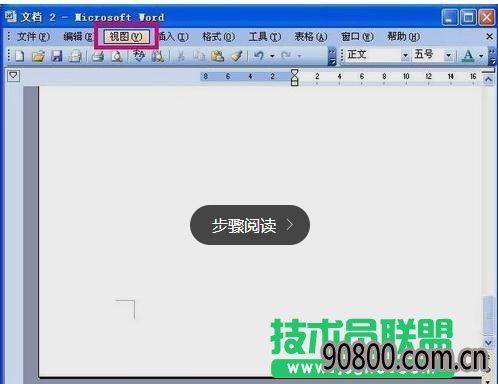The width and height of the screenshot is (498, 384).
Task: Click the vertical scrollbar down arrow
Action: (x=488, y=342)
